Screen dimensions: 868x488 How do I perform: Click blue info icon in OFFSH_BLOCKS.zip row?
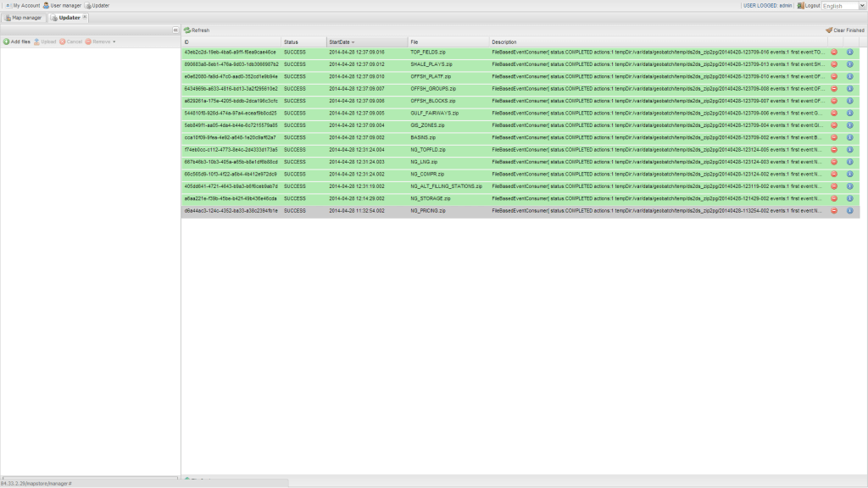coord(849,101)
